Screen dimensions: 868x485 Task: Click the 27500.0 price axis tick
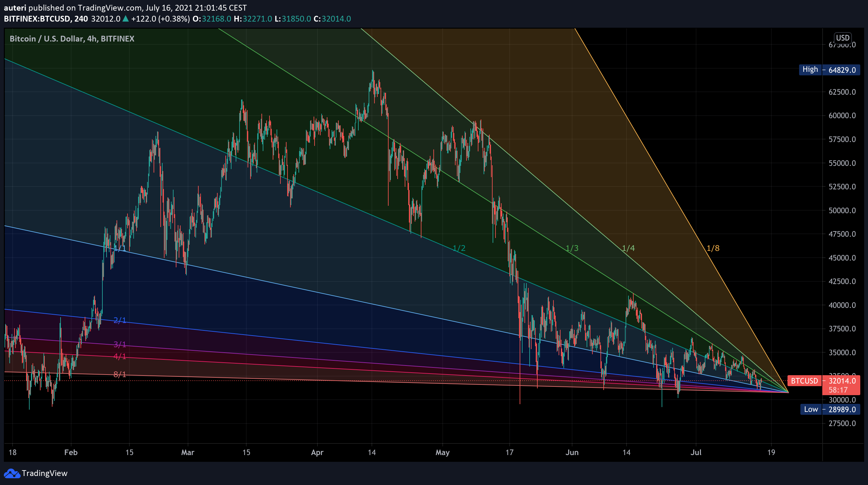[842, 423]
